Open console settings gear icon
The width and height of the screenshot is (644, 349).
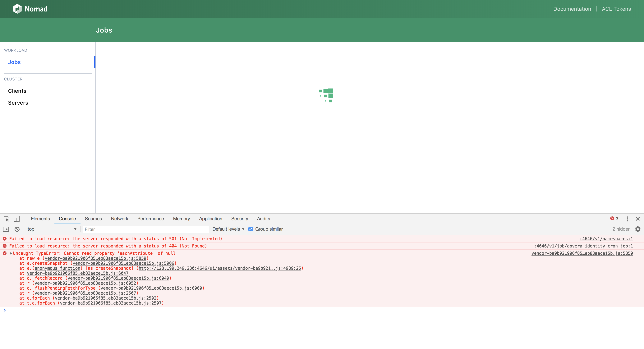coord(638,229)
